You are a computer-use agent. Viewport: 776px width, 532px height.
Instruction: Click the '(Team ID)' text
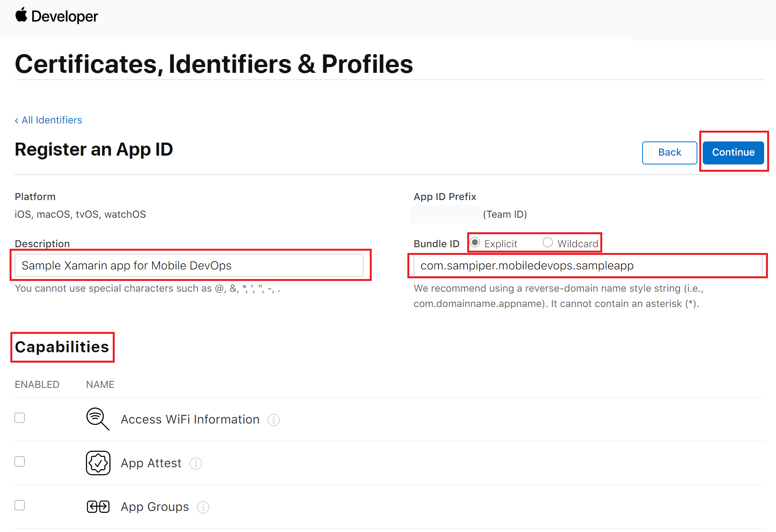[505, 214]
